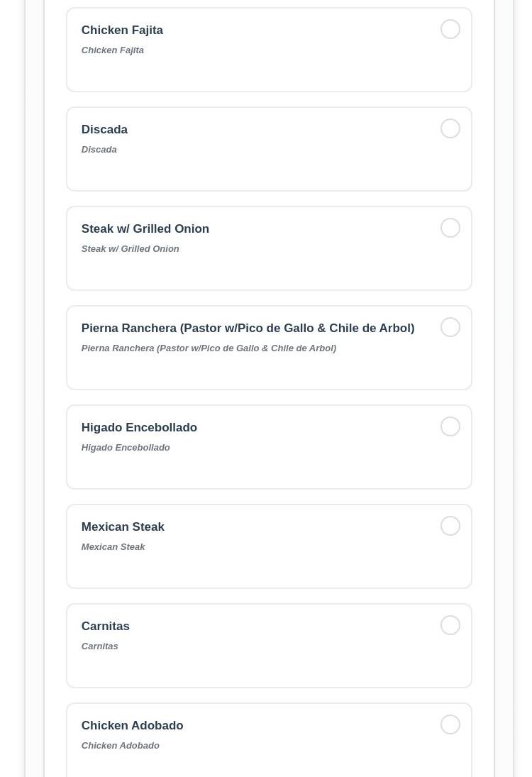Click the Higado Encebollado option title

(139, 428)
